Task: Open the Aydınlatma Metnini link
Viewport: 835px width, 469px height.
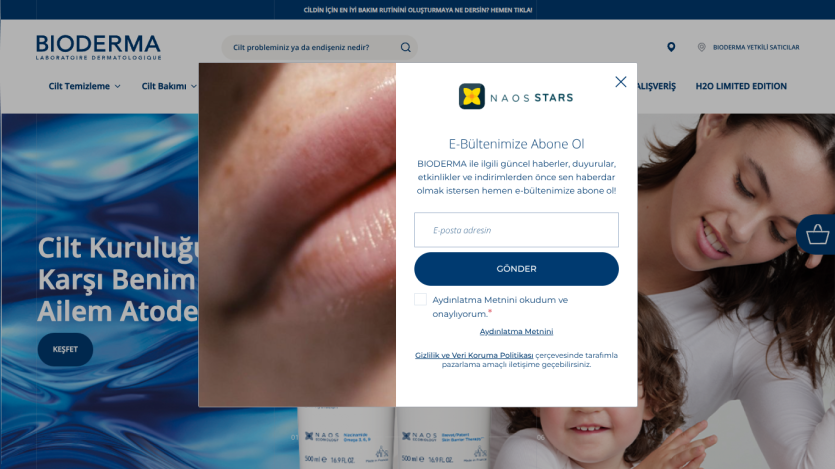Action: pyautogui.click(x=516, y=332)
